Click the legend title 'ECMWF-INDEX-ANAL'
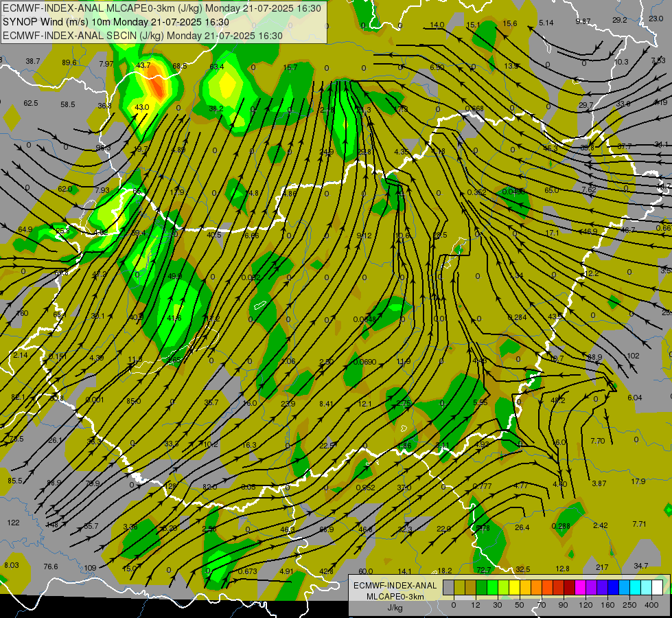 click(x=395, y=586)
